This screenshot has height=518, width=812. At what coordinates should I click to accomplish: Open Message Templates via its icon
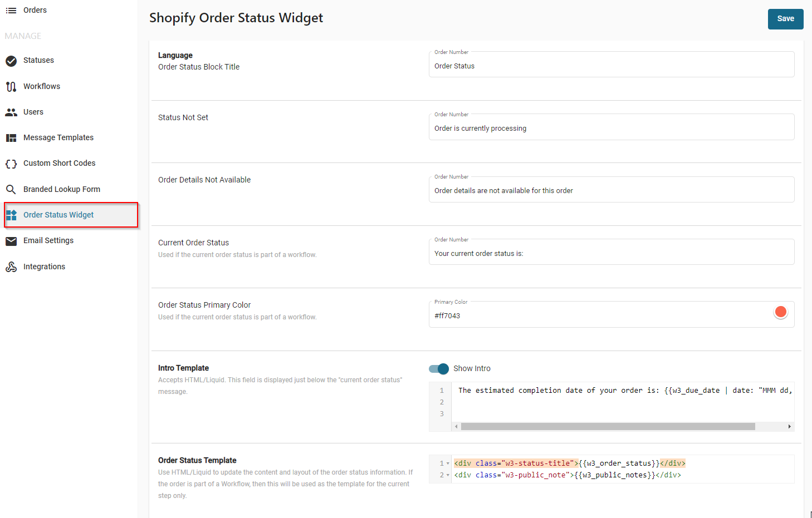pos(11,137)
